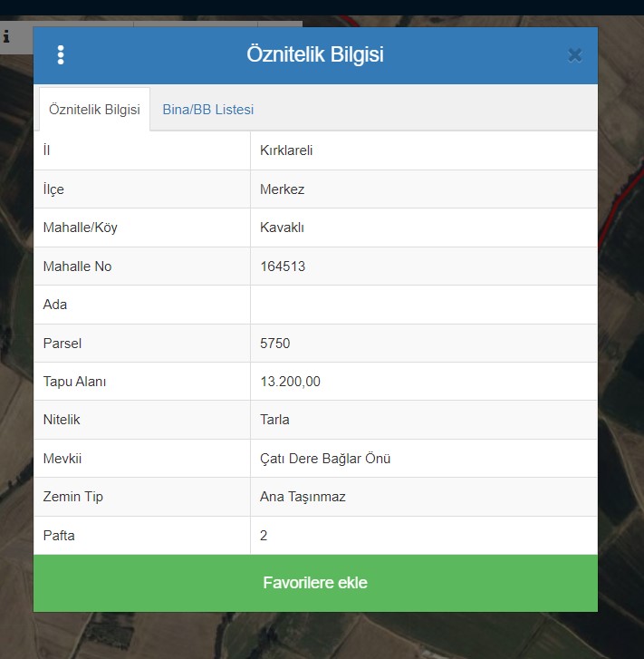Click the Zemin Tip row label
This screenshot has width=644, height=659.
(x=73, y=497)
